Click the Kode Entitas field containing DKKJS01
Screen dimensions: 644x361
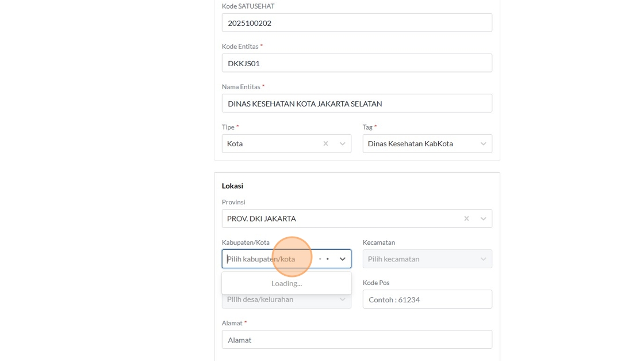click(x=356, y=63)
